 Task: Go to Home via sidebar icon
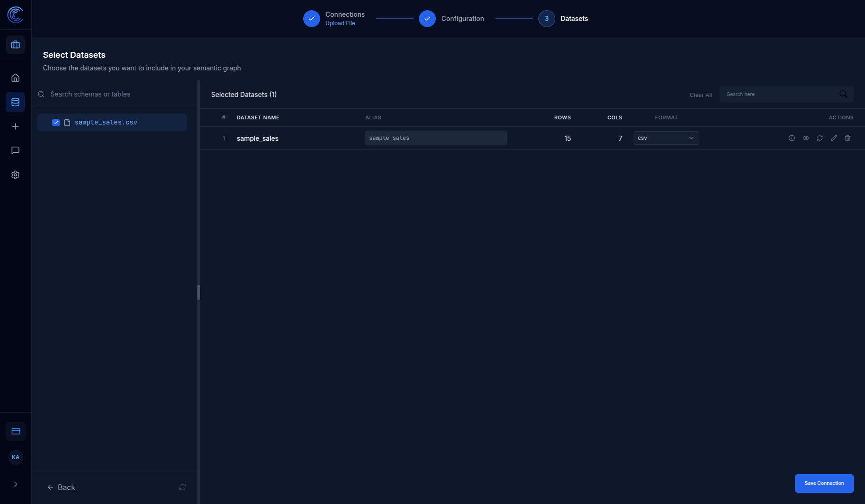coord(15,78)
